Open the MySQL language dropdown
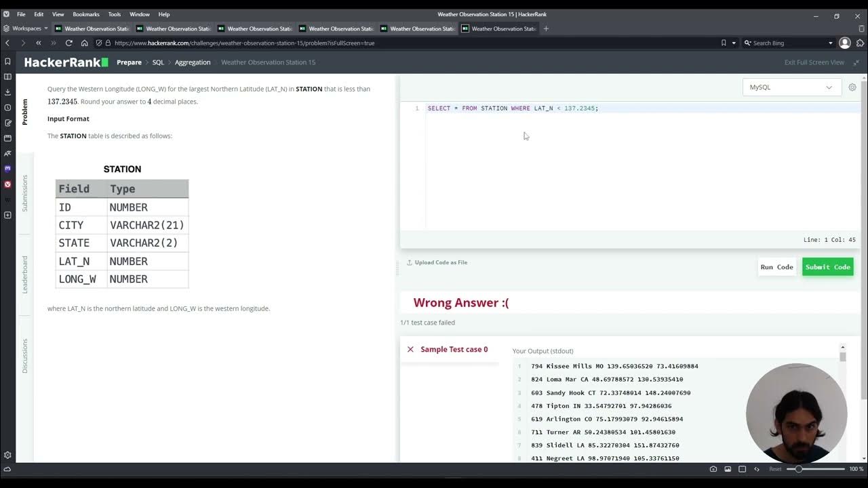Viewport: 868px width, 488px height. 791,87
